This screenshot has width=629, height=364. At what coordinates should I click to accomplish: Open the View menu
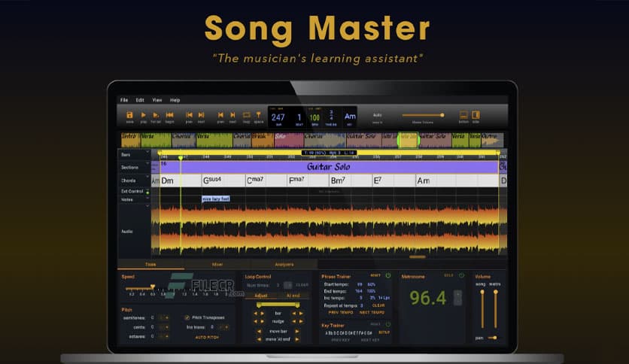click(x=156, y=100)
